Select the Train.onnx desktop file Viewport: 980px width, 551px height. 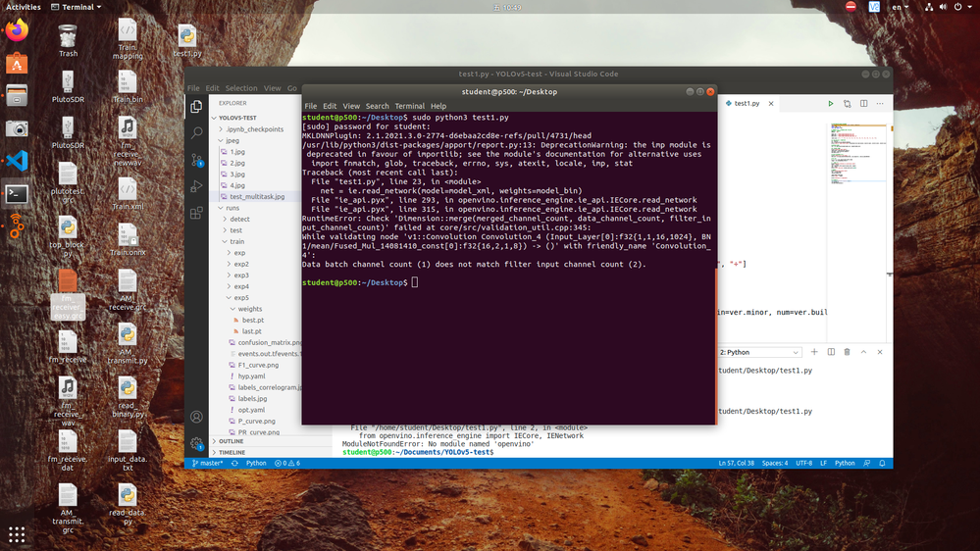[128, 240]
